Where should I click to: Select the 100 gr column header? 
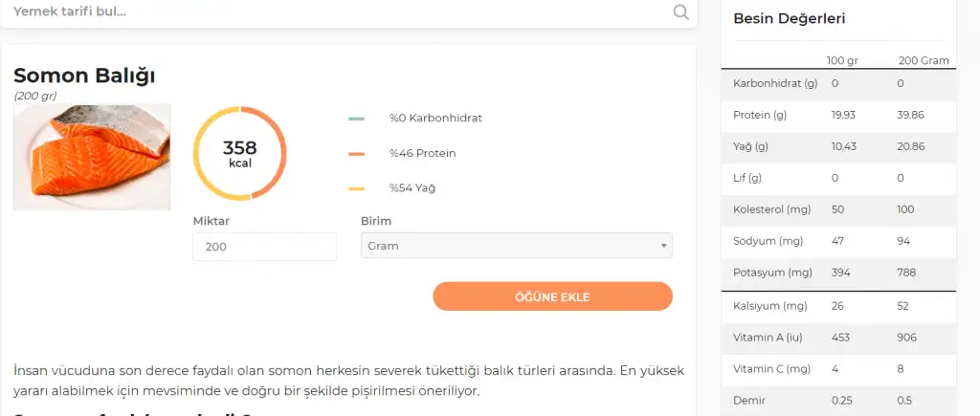pos(842,60)
